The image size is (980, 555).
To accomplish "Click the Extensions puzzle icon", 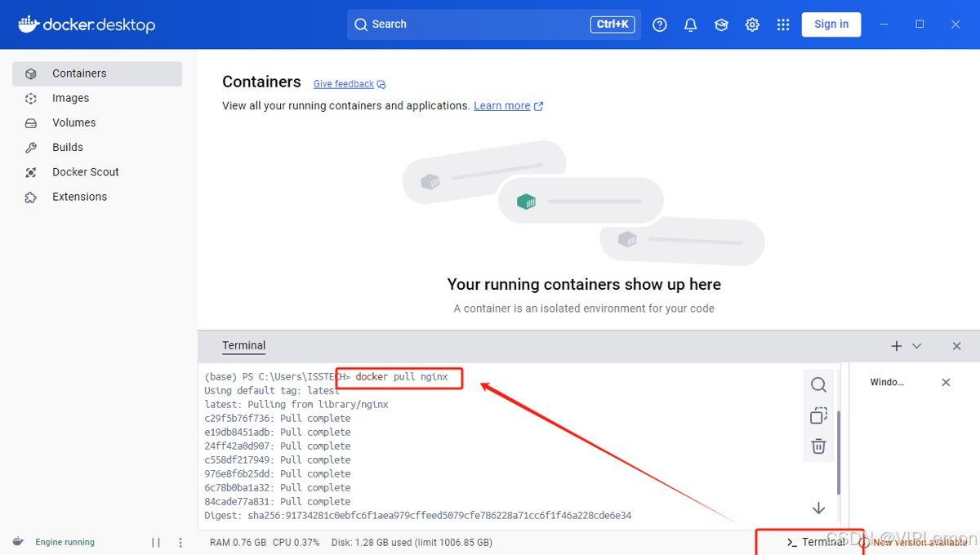I will pyautogui.click(x=31, y=197).
